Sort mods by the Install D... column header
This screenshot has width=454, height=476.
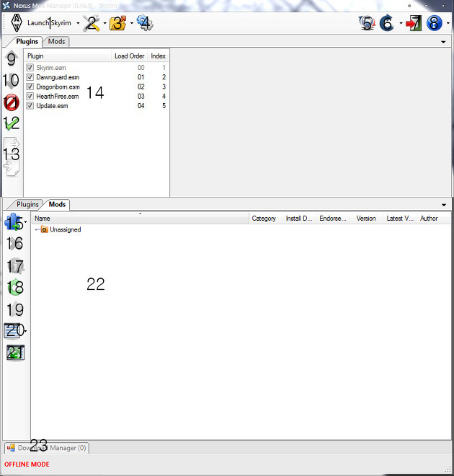pyautogui.click(x=299, y=219)
